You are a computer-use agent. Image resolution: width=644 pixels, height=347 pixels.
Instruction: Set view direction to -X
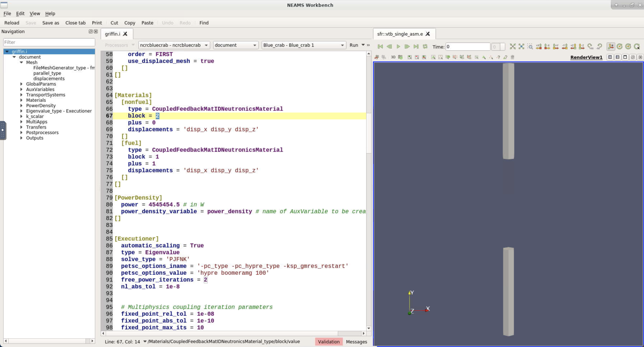(547, 47)
